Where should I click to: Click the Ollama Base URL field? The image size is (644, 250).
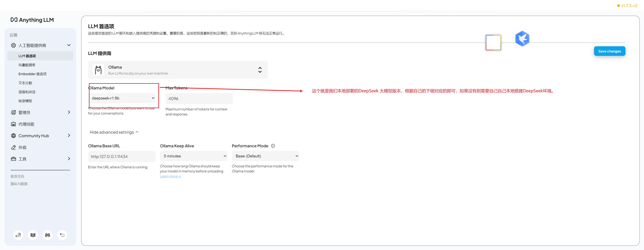click(121, 156)
